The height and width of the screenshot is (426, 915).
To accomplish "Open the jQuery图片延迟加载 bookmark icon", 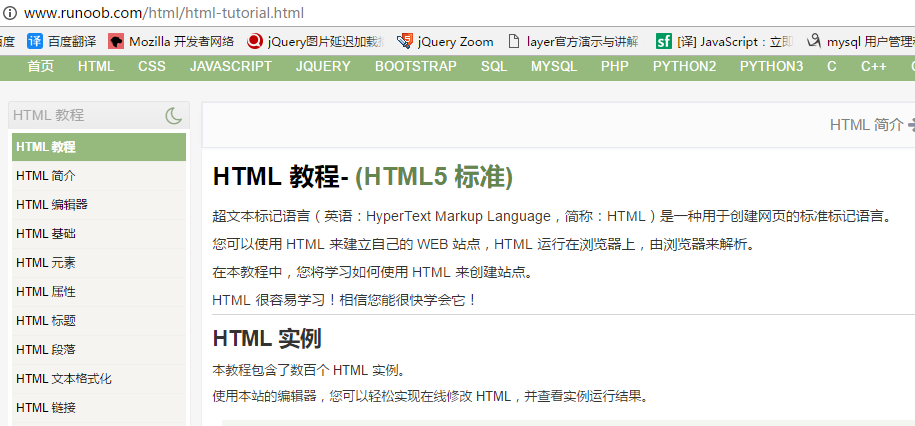I will pos(255,42).
